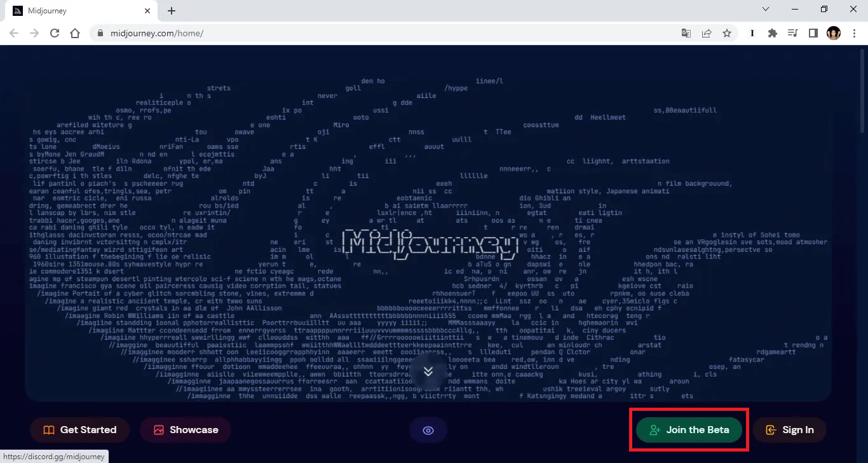Reload the current page
The image size is (868, 463).
coord(55,33)
